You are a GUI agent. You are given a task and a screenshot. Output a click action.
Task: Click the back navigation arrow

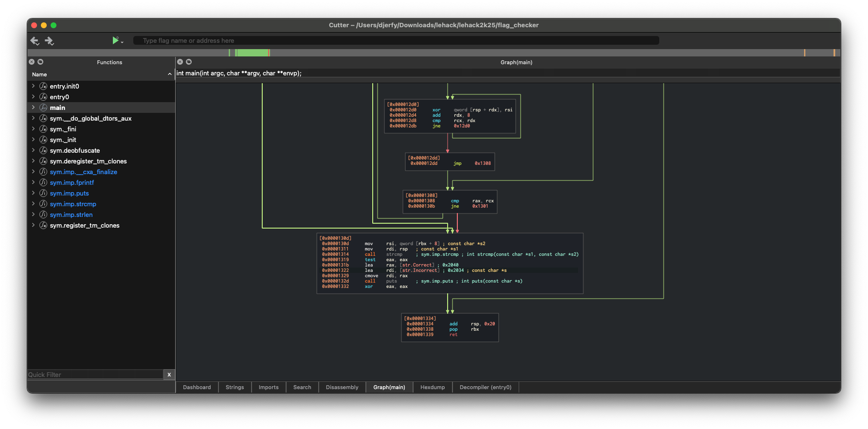35,40
